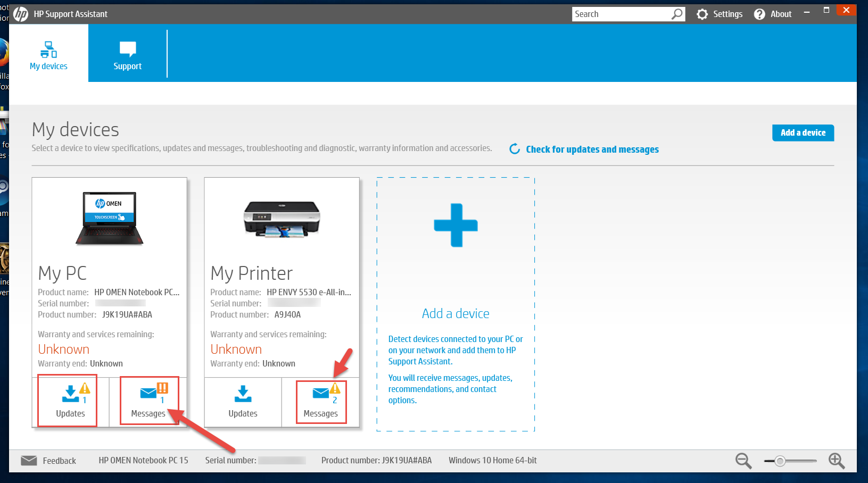Open Updates for My Printer
The width and height of the screenshot is (868, 483).
(x=243, y=402)
